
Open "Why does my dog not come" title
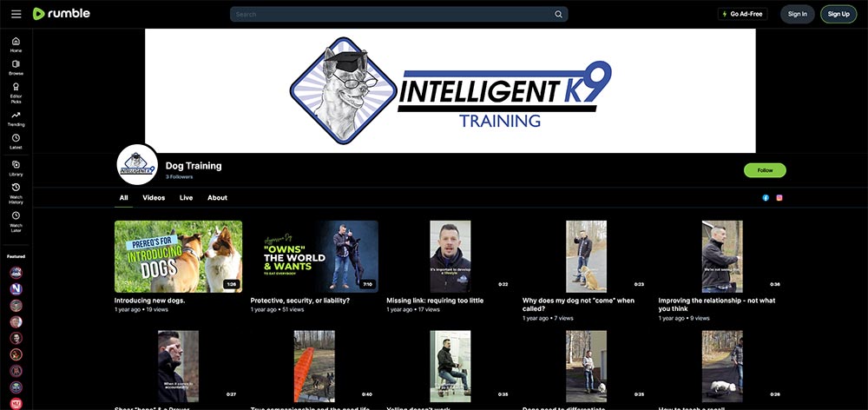[x=578, y=304]
